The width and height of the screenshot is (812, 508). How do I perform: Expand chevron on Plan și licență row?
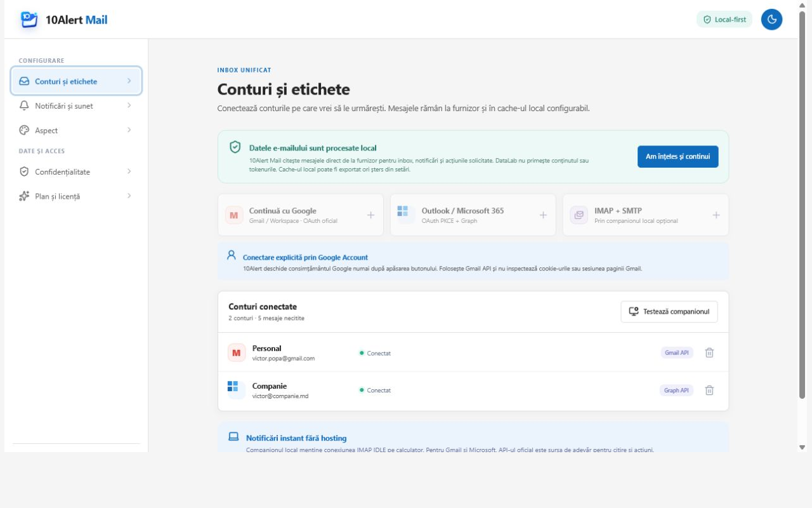click(x=129, y=196)
